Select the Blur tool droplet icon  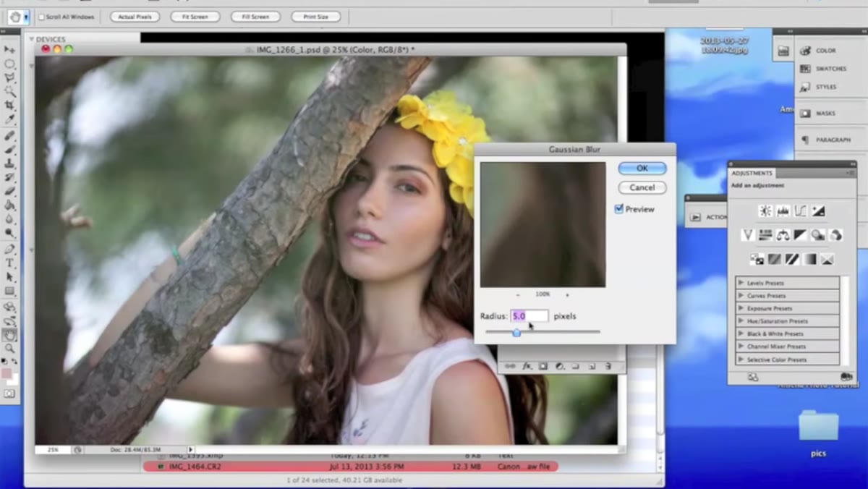(x=9, y=219)
